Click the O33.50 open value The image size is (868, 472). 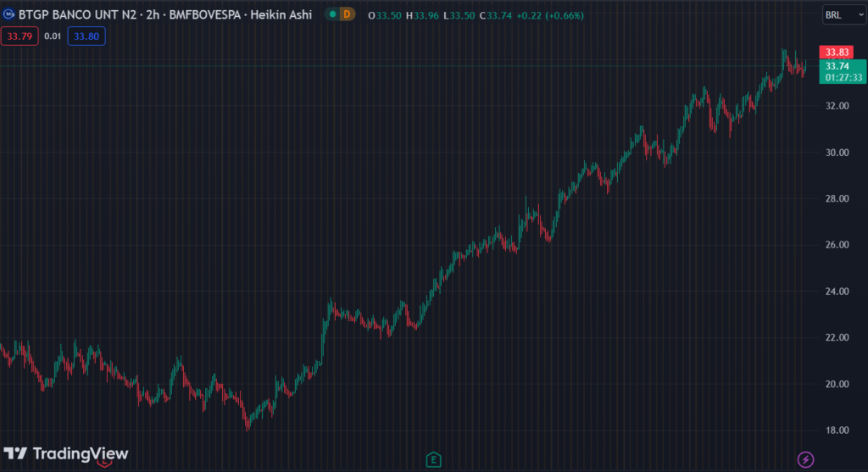(x=385, y=15)
